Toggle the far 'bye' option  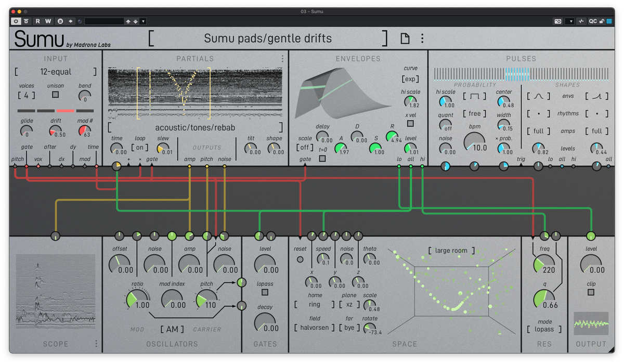(x=349, y=328)
